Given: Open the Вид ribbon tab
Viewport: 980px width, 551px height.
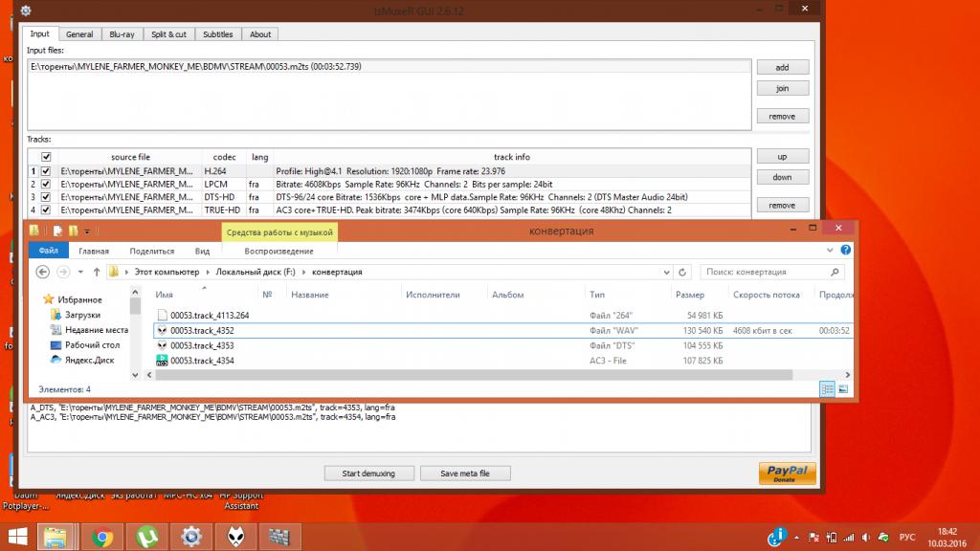Looking at the screenshot, I should (x=202, y=251).
